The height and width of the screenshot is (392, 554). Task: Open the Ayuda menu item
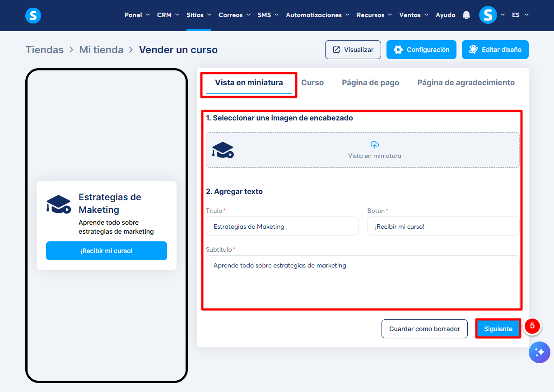[446, 15]
